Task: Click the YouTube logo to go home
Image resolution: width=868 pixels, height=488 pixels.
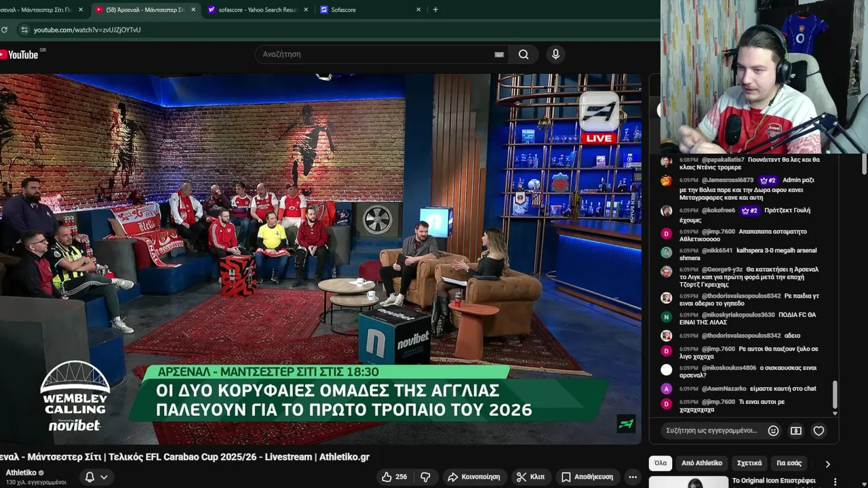Action: (x=20, y=54)
